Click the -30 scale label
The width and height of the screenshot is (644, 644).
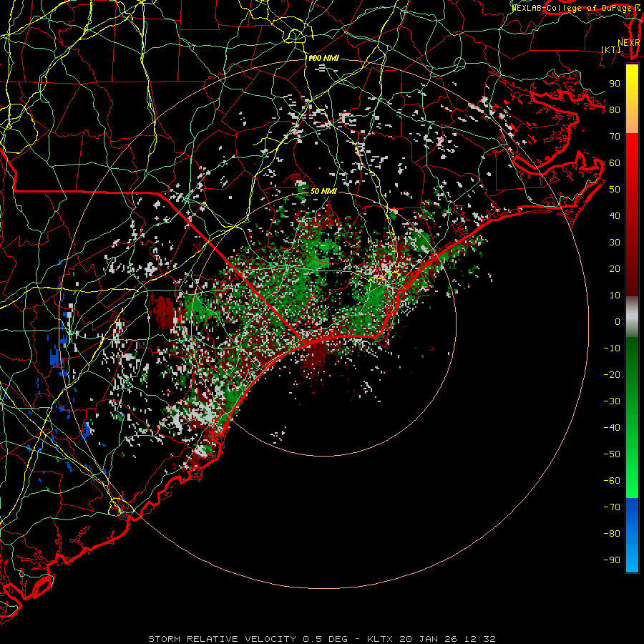[612, 401]
